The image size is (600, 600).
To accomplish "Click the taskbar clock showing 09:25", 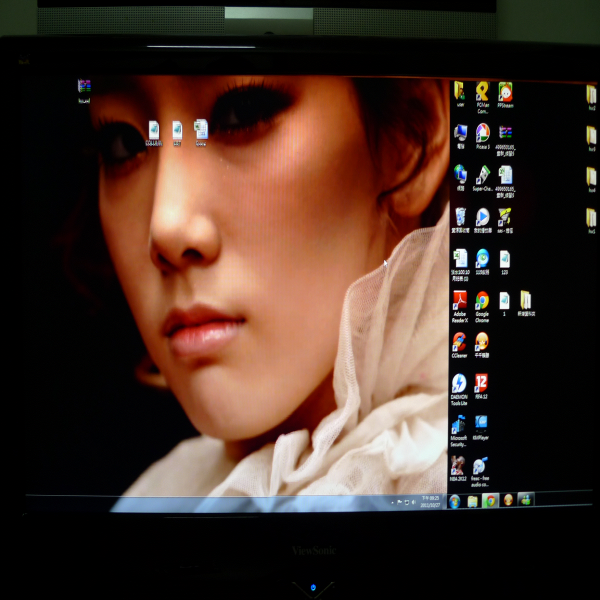I will [x=430, y=502].
